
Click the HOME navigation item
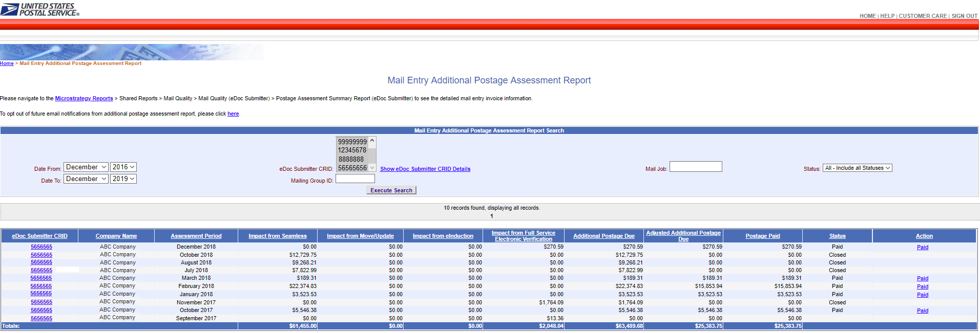pos(867,16)
